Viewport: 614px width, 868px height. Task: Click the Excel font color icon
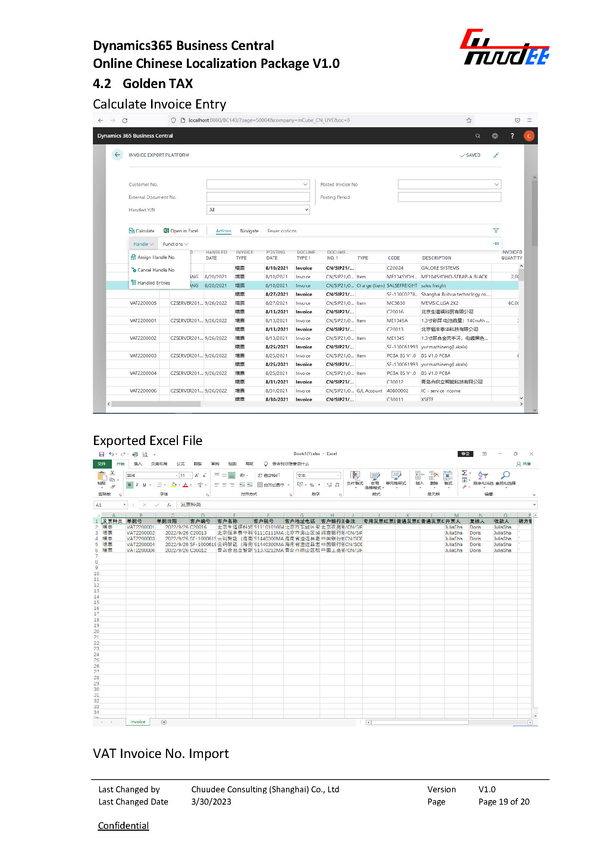coord(185,485)
